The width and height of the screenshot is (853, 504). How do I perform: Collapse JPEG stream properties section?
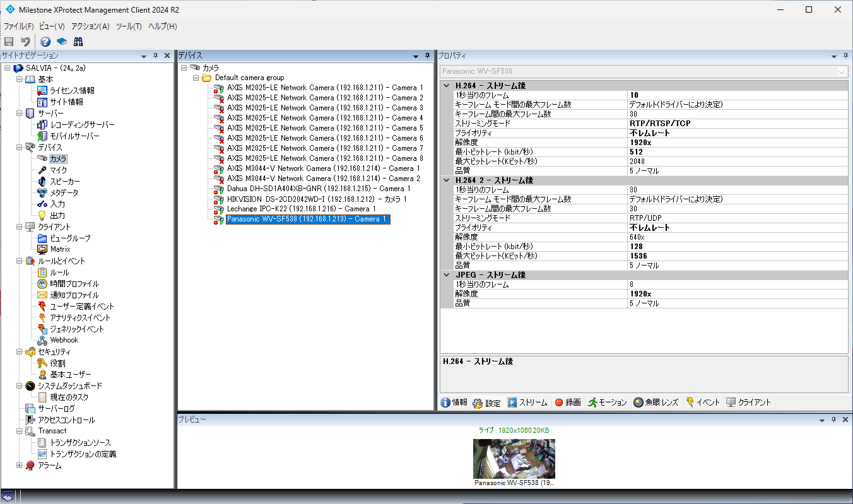[447, 275]
